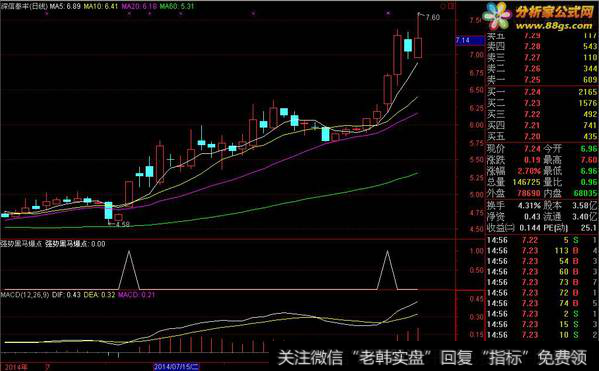Select the MA10: 6.41 moving average label

pos(101,6)
